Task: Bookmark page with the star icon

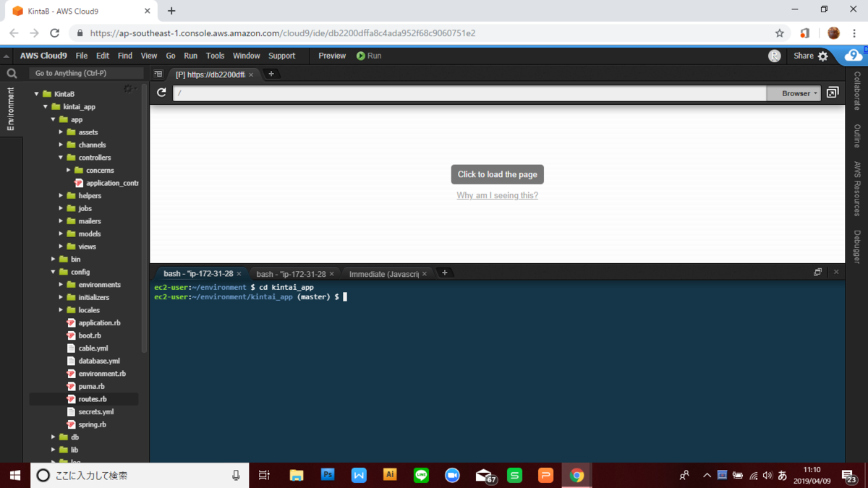Action: tap(779, 33)
